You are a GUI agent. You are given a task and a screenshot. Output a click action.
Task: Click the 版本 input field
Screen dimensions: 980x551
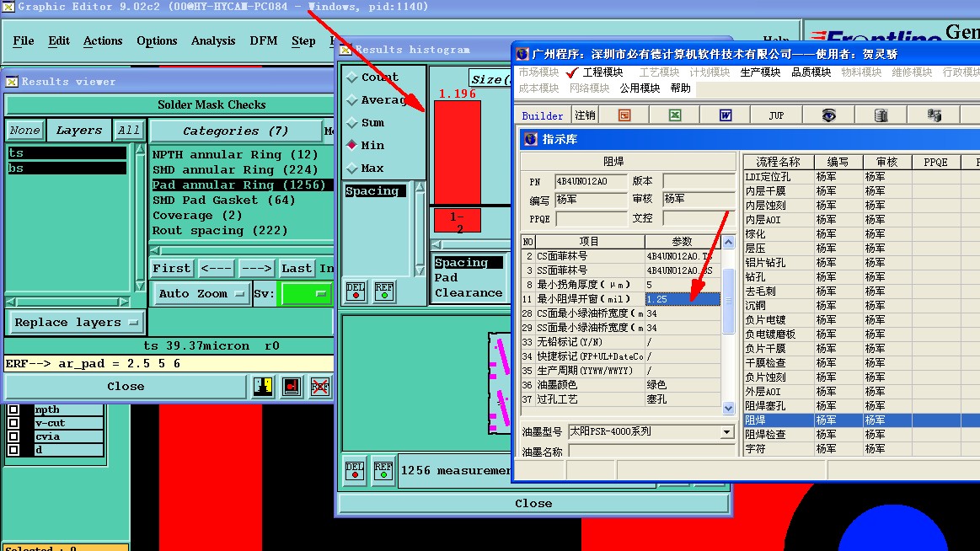(x=698, y=181)
